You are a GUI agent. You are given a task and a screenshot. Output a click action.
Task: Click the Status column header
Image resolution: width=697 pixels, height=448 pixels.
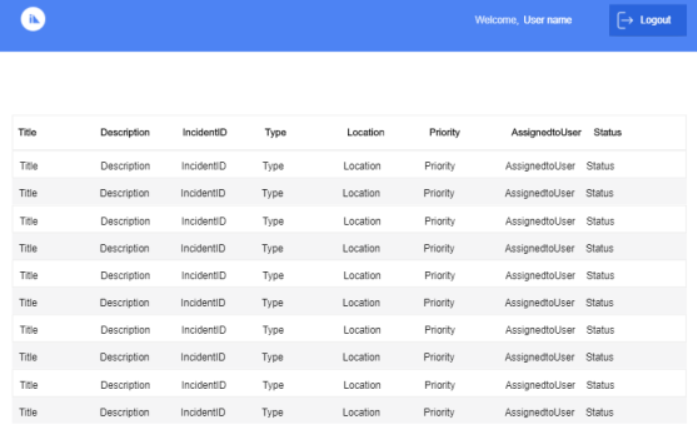coord(607,132)
